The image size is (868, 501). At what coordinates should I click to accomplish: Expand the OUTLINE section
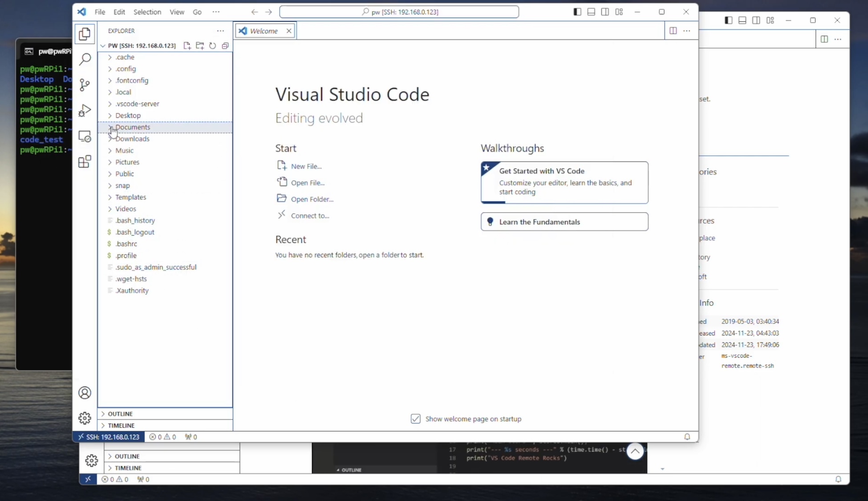(x=120, y=414)
